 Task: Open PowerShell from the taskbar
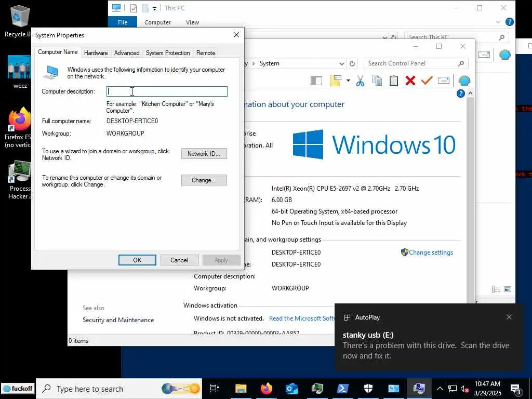(x=343, y=389)
